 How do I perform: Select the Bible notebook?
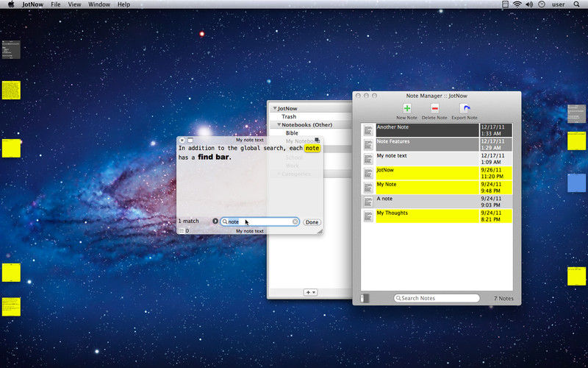(x=292, y=133)
